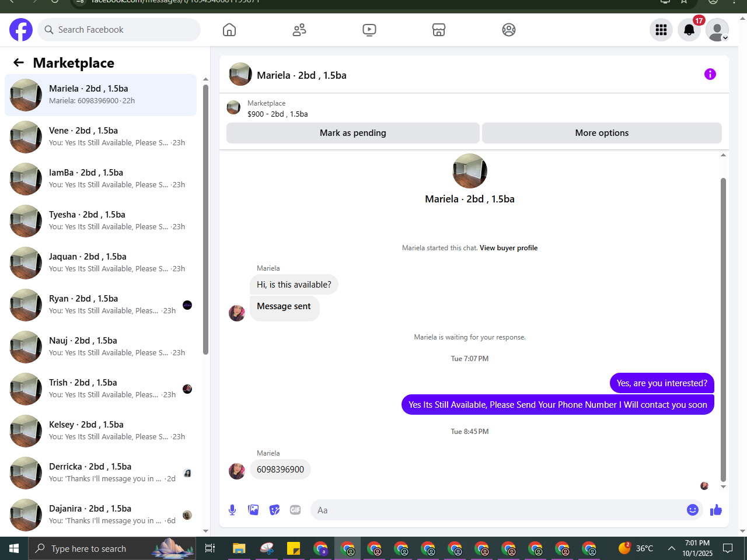The image size is (747, 560).
Task: Click the conversation list scrollbar
Action: 205,219
